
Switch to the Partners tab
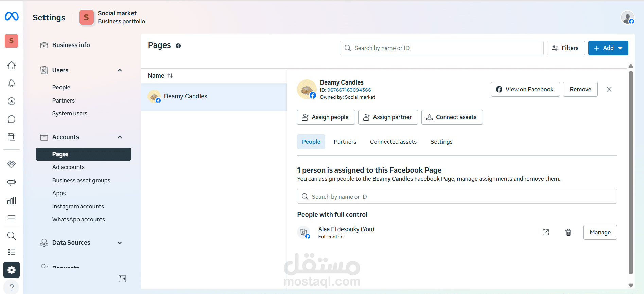click(x=345, y=142)
